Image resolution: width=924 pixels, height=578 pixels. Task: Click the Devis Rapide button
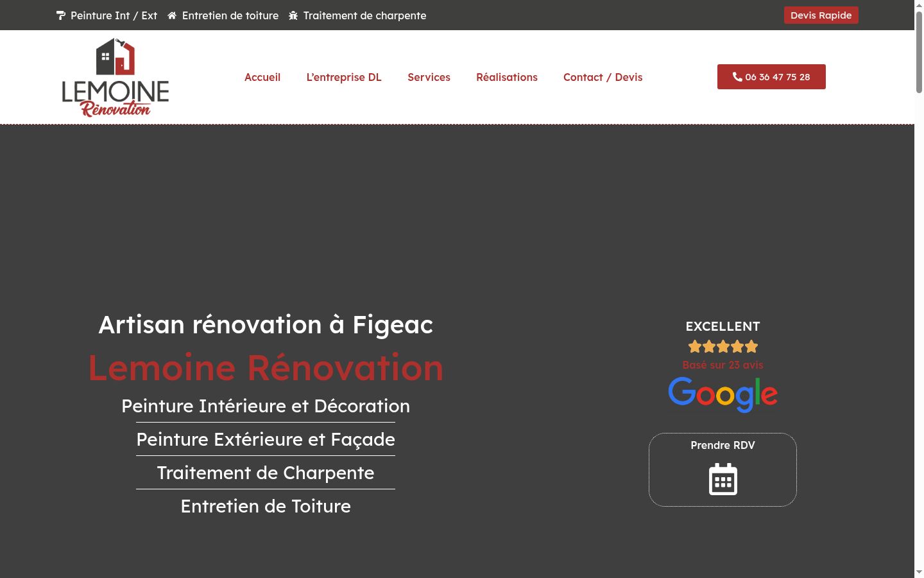point(821,15)
